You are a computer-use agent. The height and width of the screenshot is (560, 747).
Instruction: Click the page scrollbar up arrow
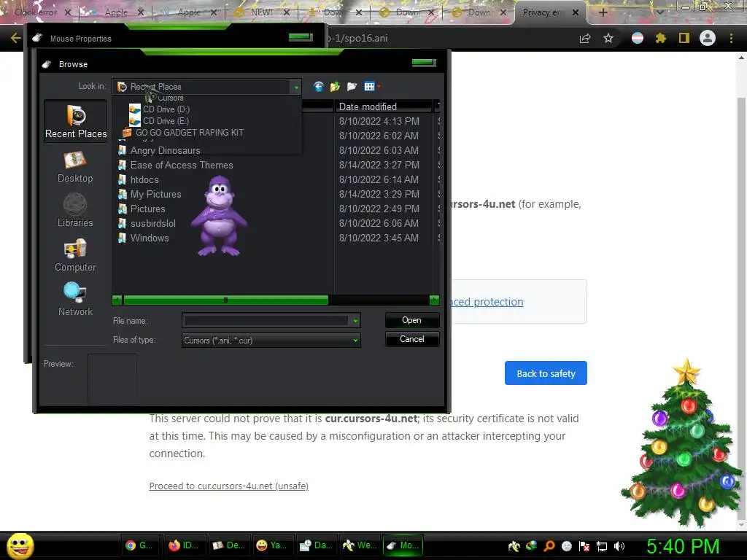click(x=741, y=58)
